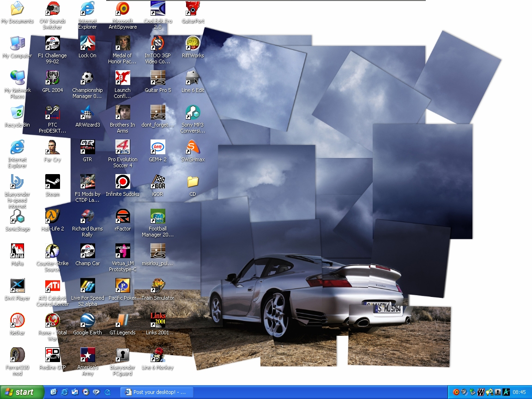Launch F1 Challenge 99-02
The width and height of the screenshot is (532, 399).
tap(53, 43)
